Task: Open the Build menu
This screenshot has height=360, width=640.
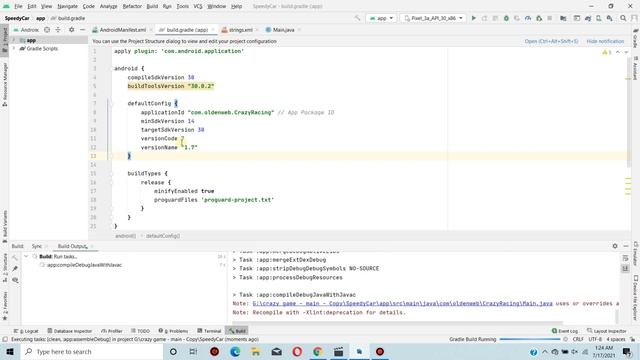Action: [152, 6]
